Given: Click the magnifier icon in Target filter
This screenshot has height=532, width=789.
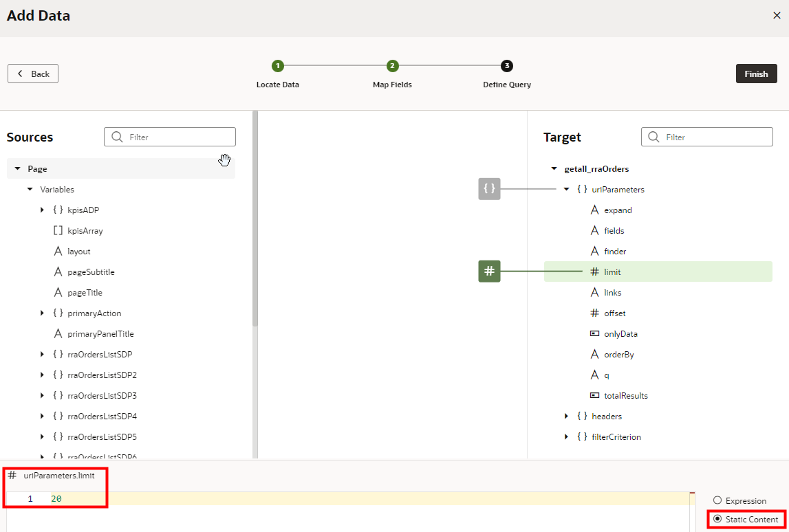Looking at the screenshot, I should pos(653,136).
